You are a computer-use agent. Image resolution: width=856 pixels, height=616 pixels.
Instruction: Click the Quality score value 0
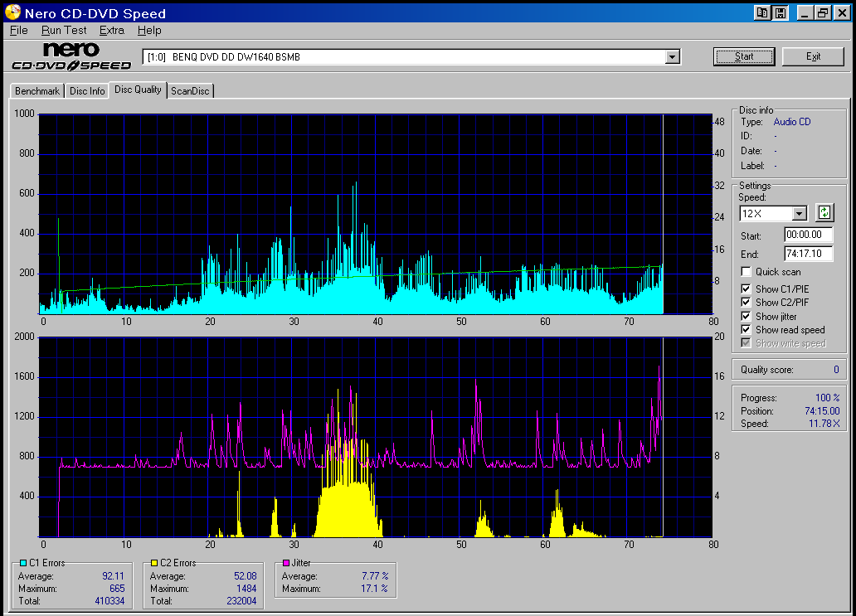(836, 370)
